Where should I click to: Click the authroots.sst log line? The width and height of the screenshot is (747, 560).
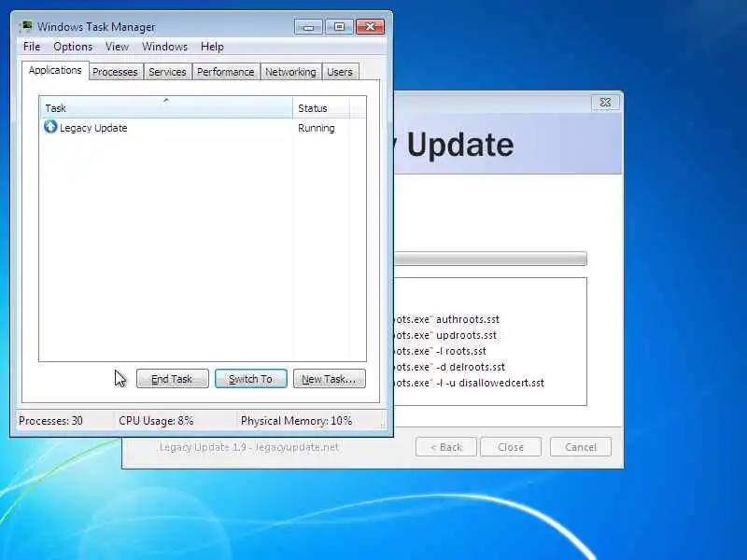pyautogui.click(x=447, y=319)
